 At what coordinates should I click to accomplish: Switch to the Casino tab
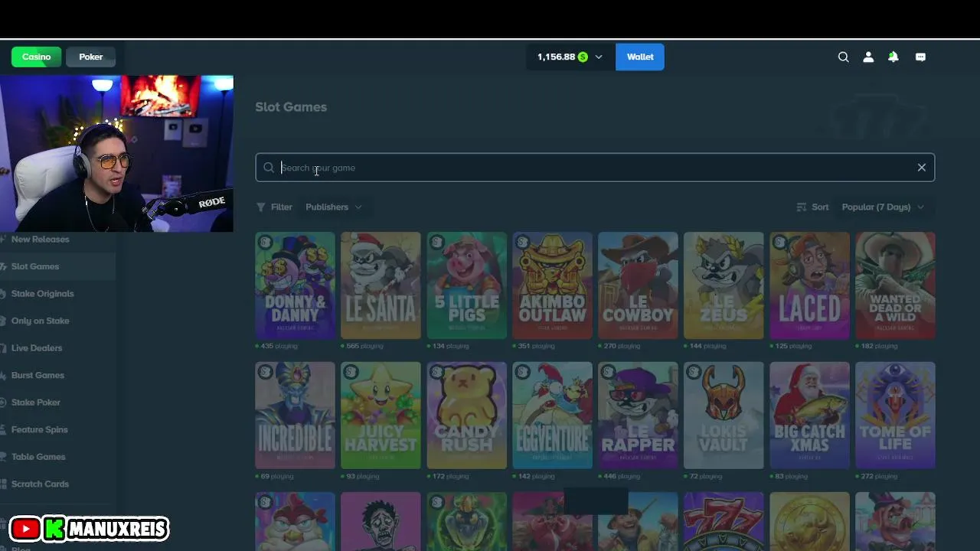36,57
